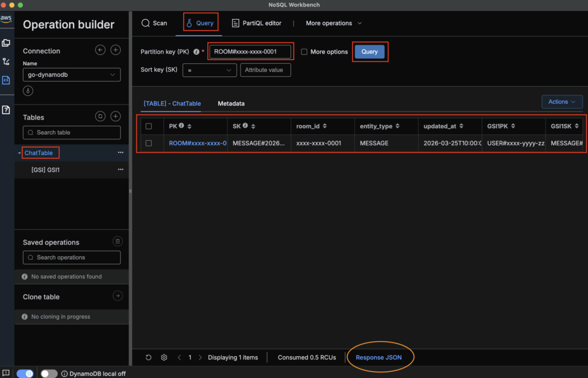Viewport: 588px width, 378px height.
Task: Open the Visualizer sidebar icon
Action: [x=6, y=61]
